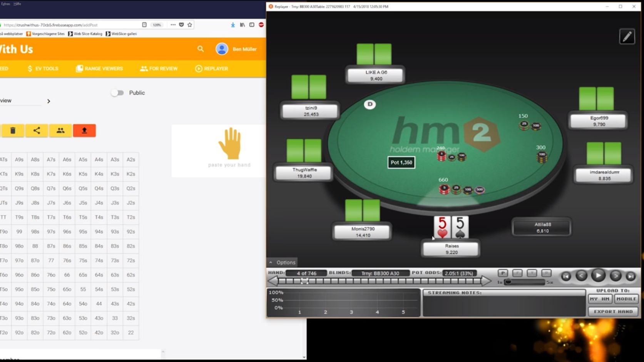Click the Pot 1,350 label
644x362 pixels.
(x=401, y=162)
